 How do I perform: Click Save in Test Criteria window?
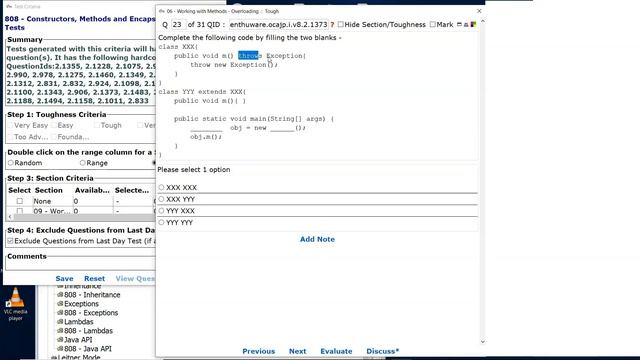click(64, 278)
